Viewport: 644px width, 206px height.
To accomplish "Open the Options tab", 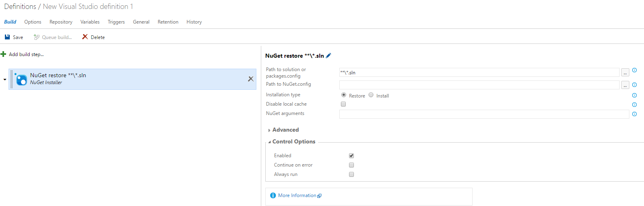I will (x=33, y=22).
